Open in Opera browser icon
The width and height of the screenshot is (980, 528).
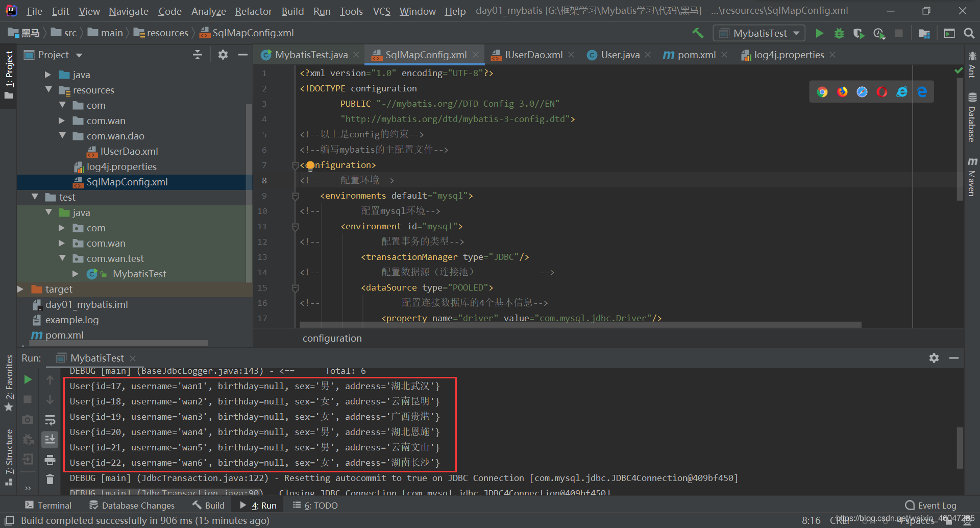point(882,92)
